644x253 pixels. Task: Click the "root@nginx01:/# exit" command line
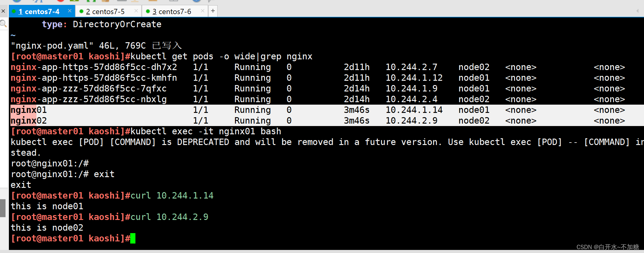(x=63, y=174)
